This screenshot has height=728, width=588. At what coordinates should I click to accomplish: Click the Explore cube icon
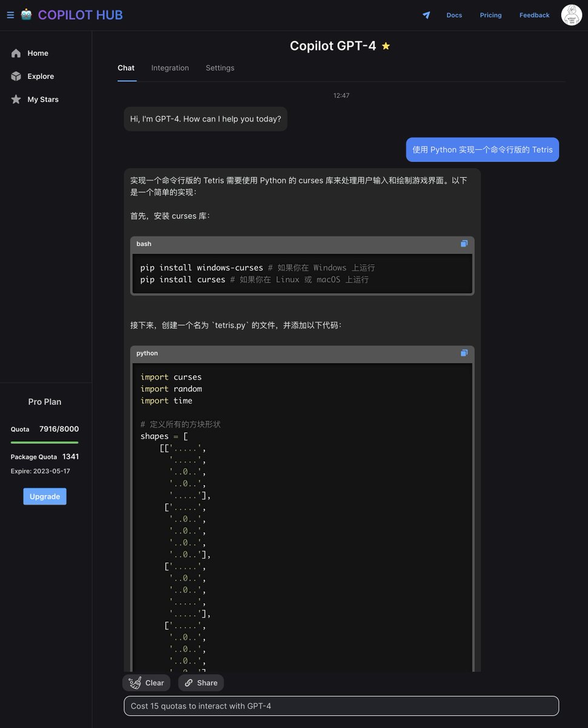16,76
